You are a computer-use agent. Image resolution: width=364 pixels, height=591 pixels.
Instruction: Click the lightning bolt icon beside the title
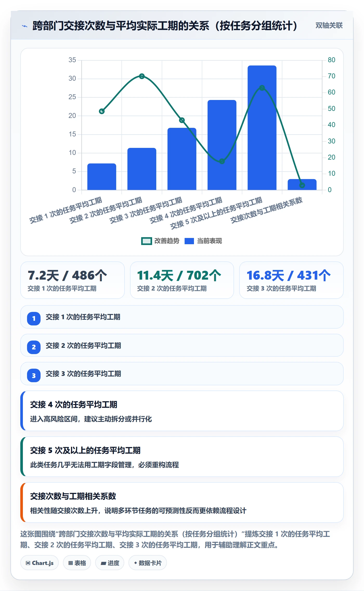coord(24,26)
